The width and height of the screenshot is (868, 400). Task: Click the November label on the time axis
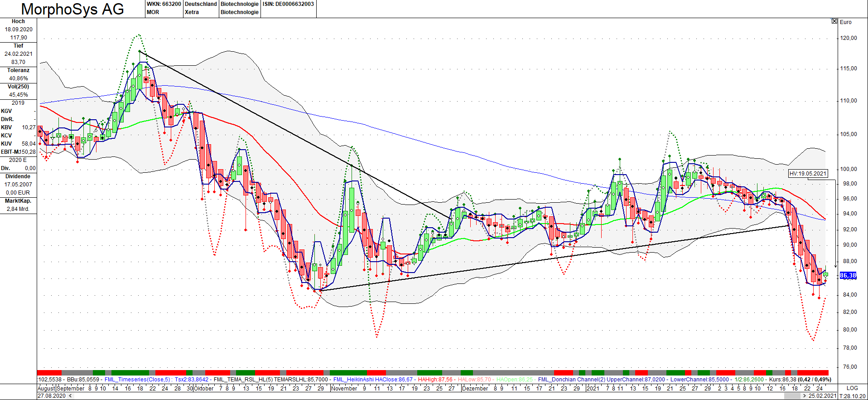tap(344, 388)
